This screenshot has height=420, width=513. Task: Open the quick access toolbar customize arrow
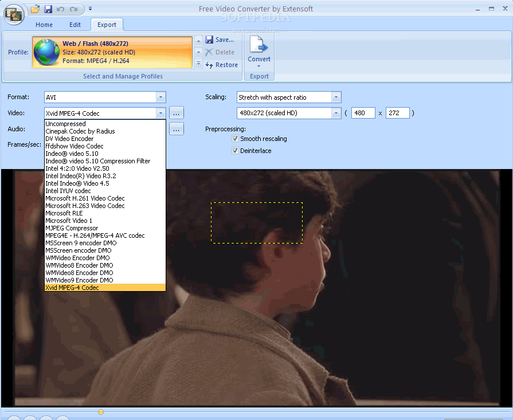coord(91,9)
